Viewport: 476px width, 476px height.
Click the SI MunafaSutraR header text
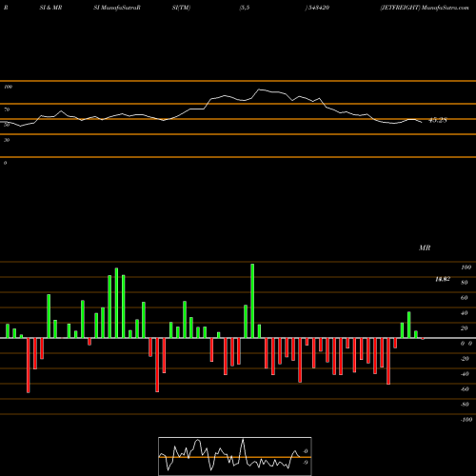pyautogui.click(x=117, y=8)
